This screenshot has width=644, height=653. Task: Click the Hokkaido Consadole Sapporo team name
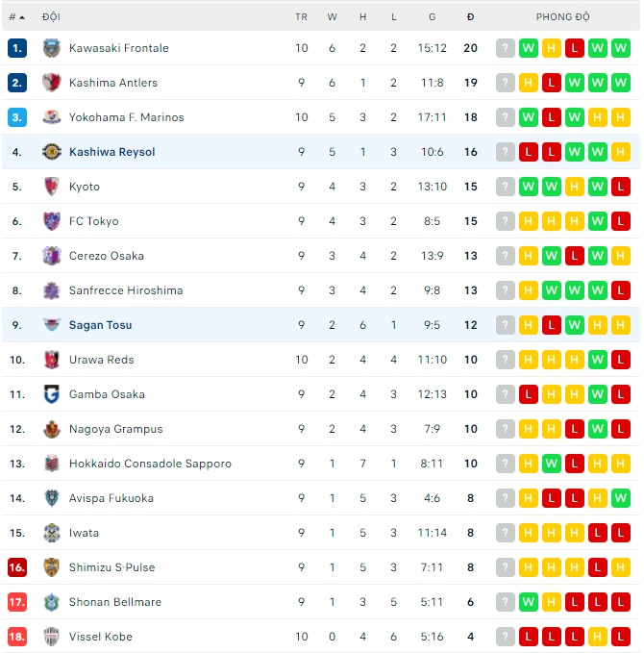[150, 464]
